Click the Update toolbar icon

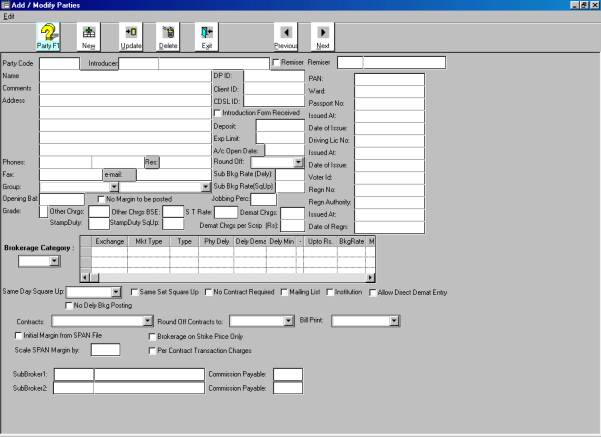(x=131, y=37)
